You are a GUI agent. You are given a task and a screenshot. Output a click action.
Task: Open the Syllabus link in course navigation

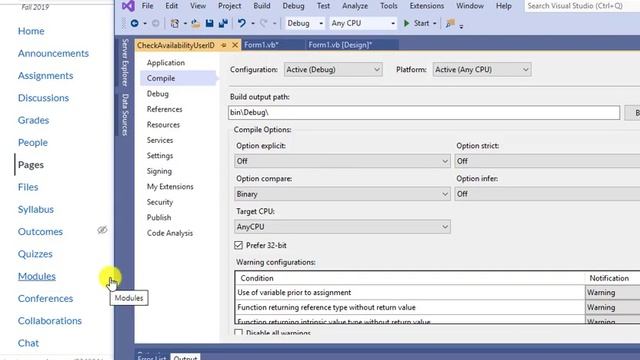coord(36,209)
